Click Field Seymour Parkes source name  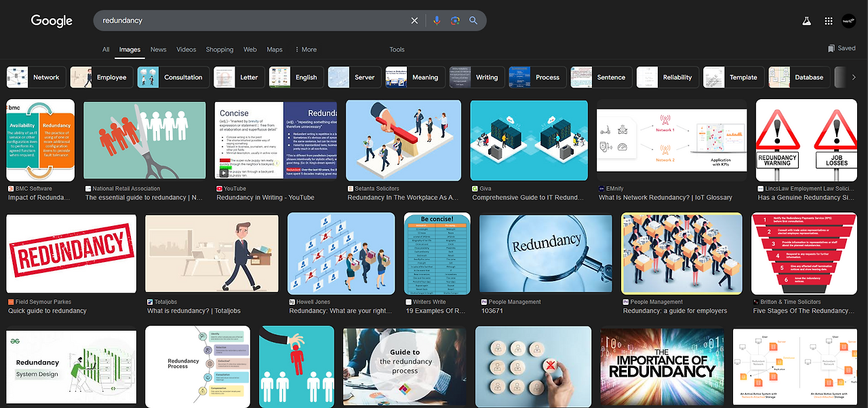[43, 302]
